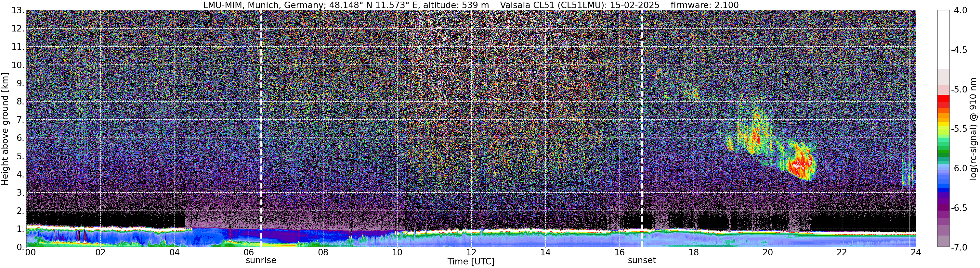Click the 'sunrise' label below the axis
Viewport: 980px width, 268px height.
click(x=261, y=261)
